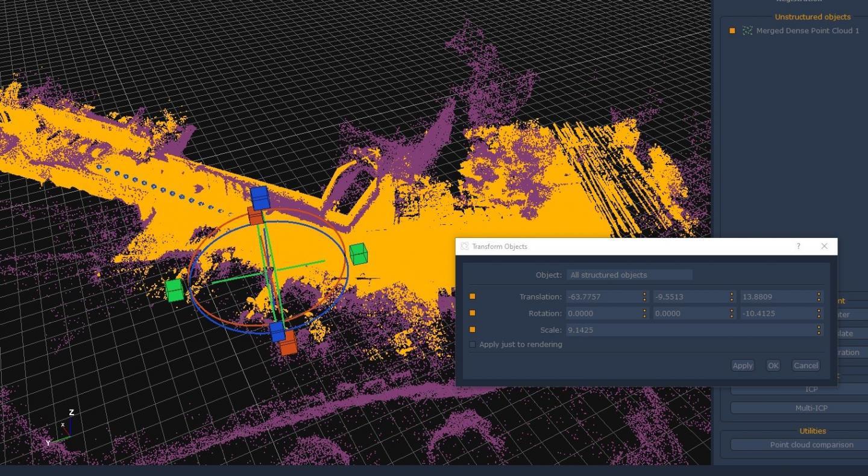Confirm the transform with the OK button

(773, 366)
